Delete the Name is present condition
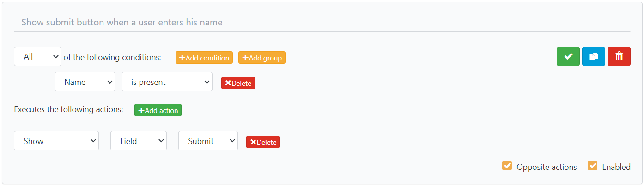The image size is (644, 186). 238,83
